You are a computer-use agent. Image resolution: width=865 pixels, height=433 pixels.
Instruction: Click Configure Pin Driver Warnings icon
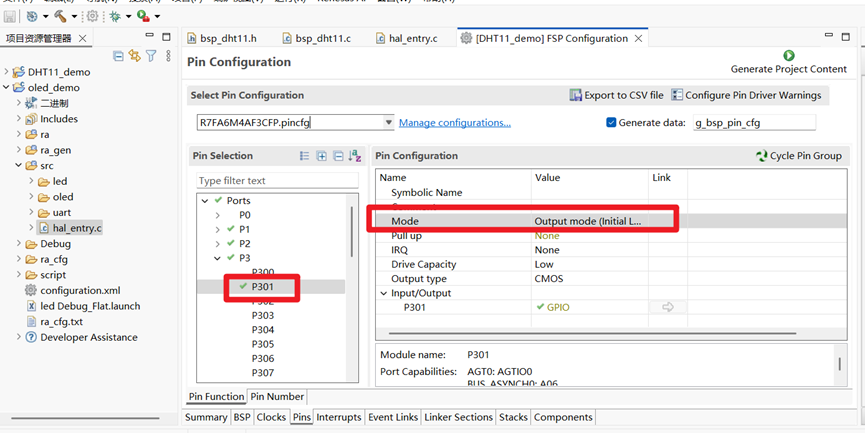[x=677, y=95]
